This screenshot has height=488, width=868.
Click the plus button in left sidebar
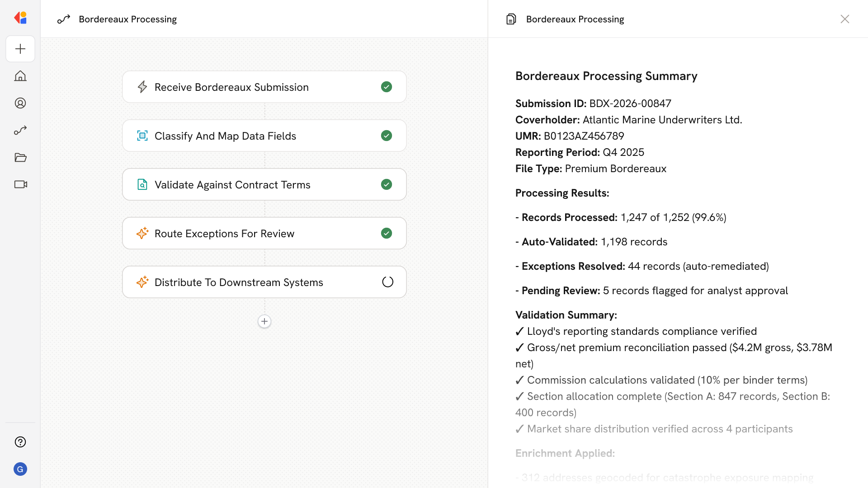coord(20,49)
